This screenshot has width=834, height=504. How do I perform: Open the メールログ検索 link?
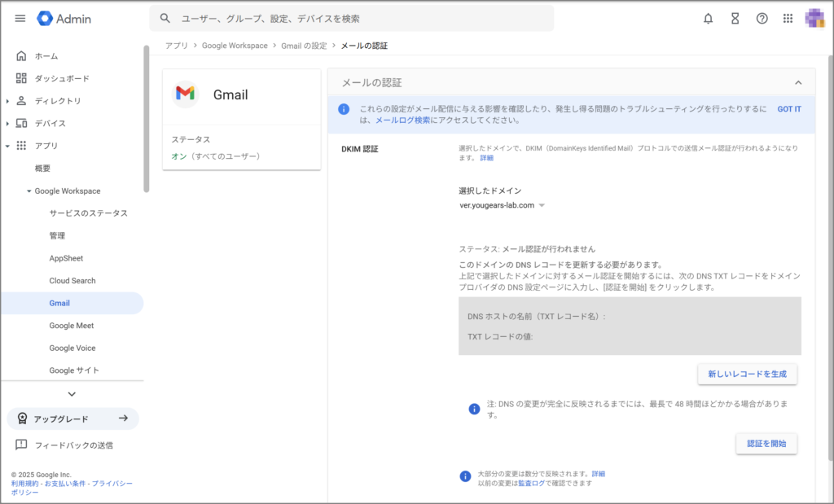point(402,120)
